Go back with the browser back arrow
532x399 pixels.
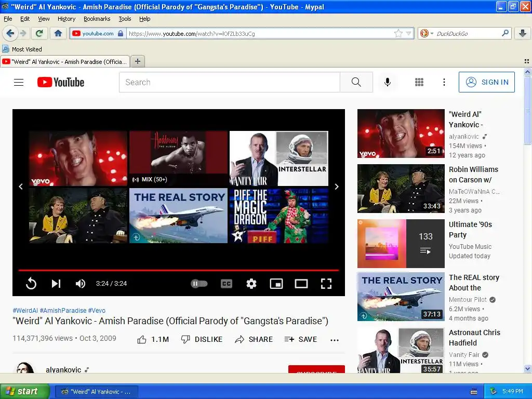[x=10, y=33]
